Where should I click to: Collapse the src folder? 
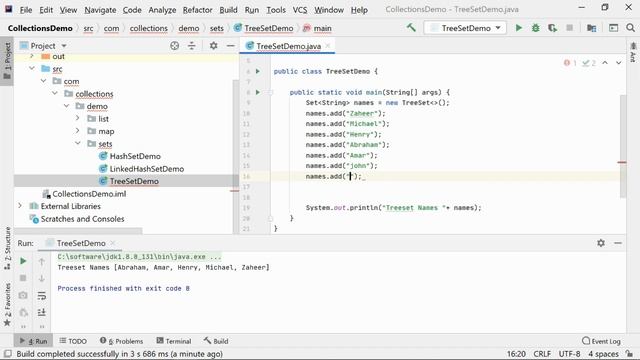click(x=32, y=69)
